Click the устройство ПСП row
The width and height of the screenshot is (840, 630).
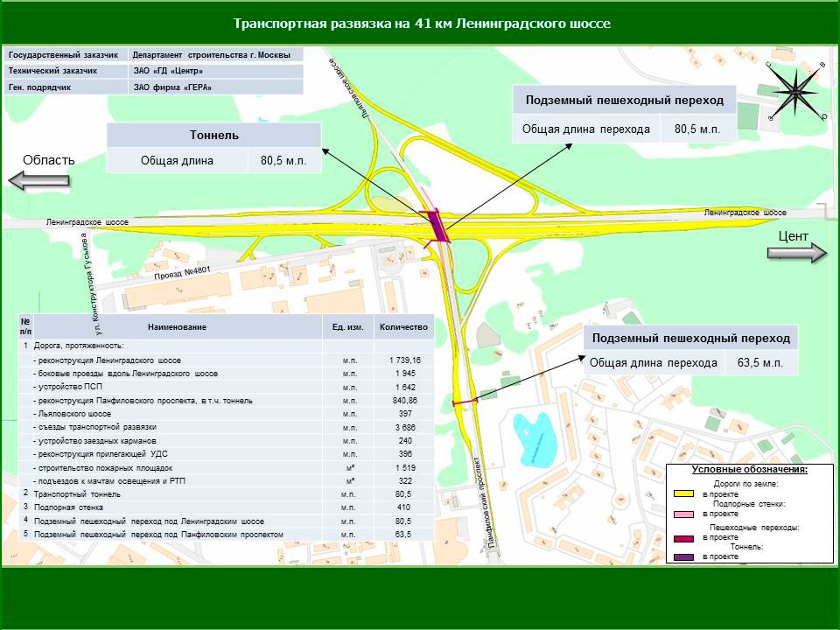pos(226,387)
